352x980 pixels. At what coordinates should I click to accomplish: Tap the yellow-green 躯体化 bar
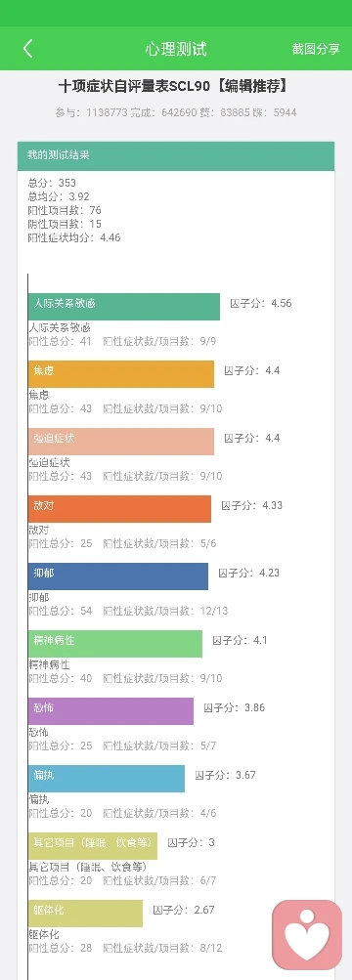[x=85, y=914]
